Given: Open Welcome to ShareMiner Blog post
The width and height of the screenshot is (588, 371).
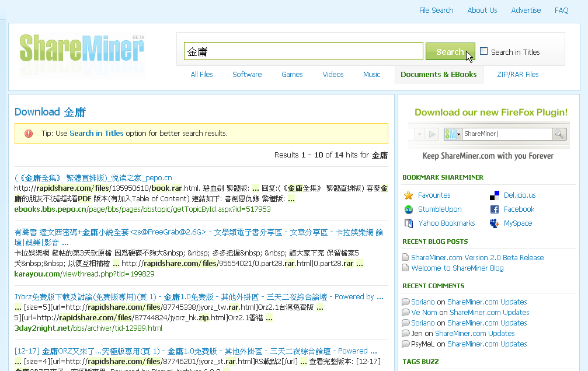Looking at the screenshot, I should (458, 268).
